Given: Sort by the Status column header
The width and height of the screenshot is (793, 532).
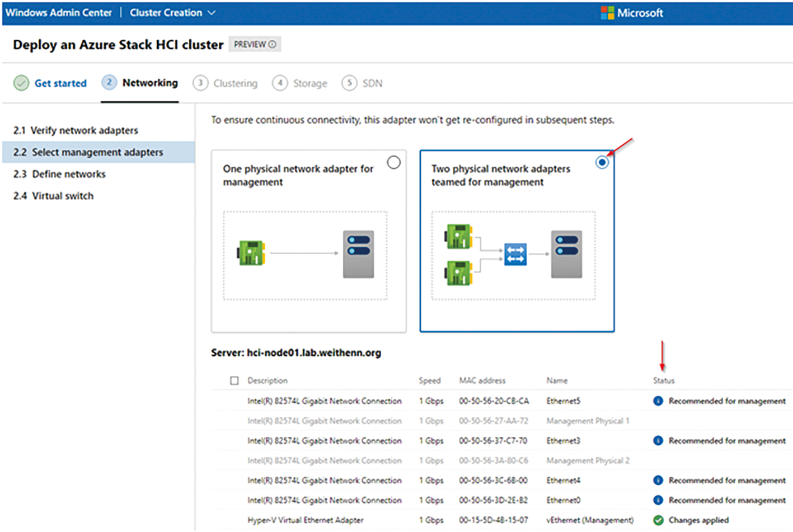Looking at the screenshot, I should pyautogui.click(x=664, y=381).
